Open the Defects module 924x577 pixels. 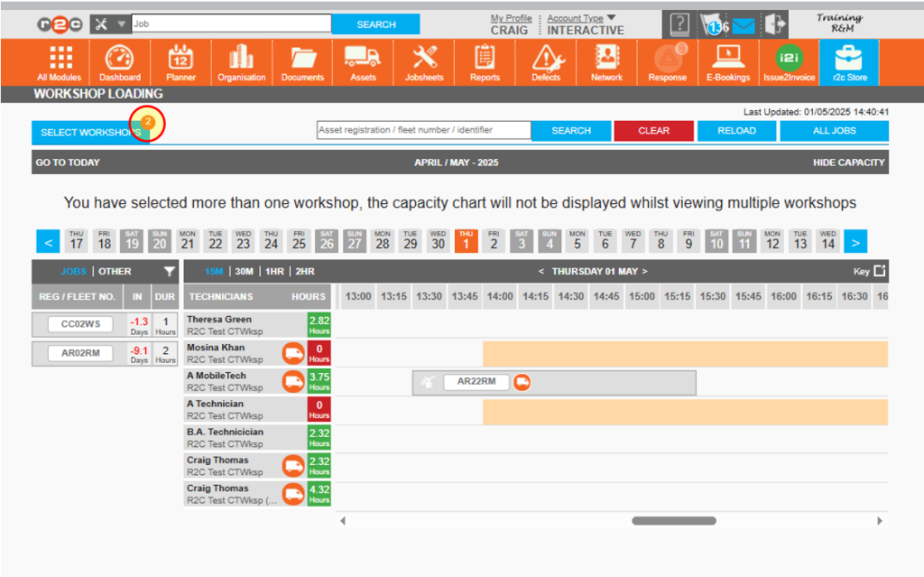click(546, 62)
